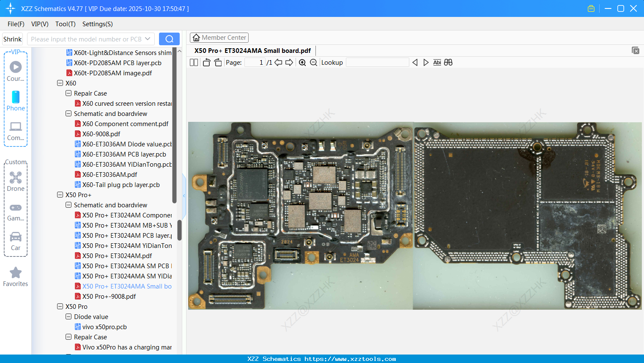Zoom in on the schematic PDF
The image size is (644, 363).
click(302, 62)
